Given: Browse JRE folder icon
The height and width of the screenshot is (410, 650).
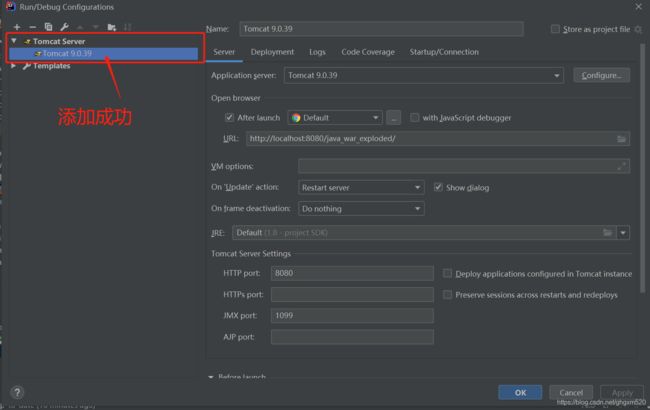Looking at the screenshot, I should (x=607, y=233).
